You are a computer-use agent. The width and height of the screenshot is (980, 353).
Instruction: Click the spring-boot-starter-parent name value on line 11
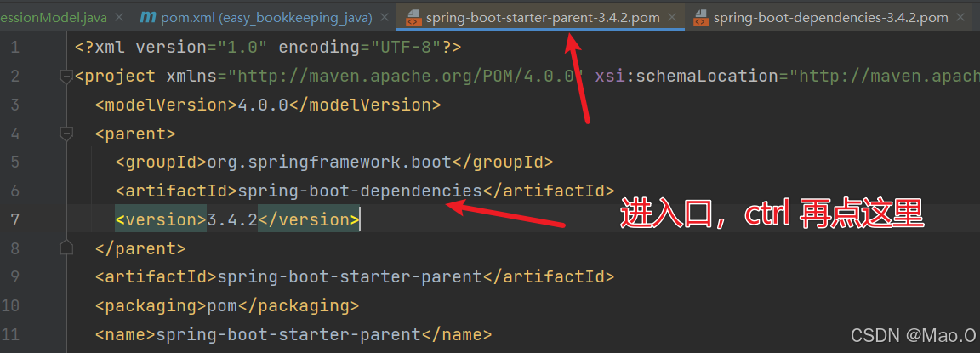click(288, 335)
